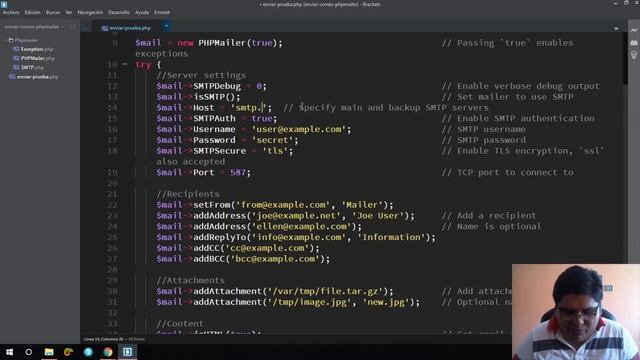Click line number 14 in the gutter
640x360 pixels.
[112, 108]
